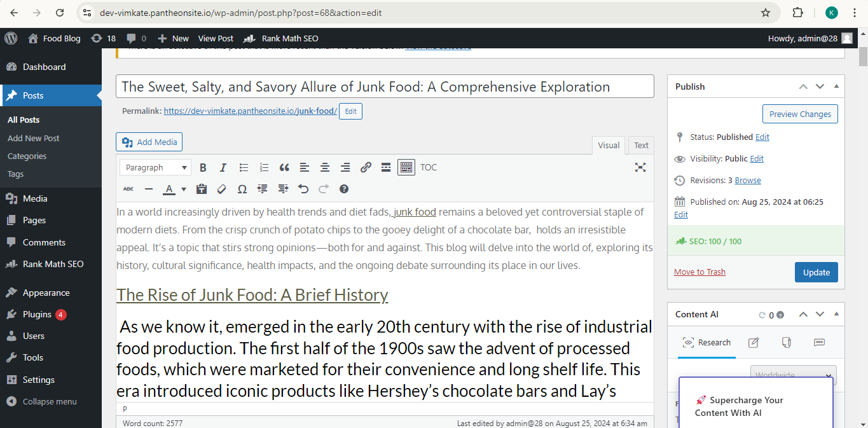This screenshot has height=428, width=868.
Task: Click into the post title field
Action: [384, 86]
